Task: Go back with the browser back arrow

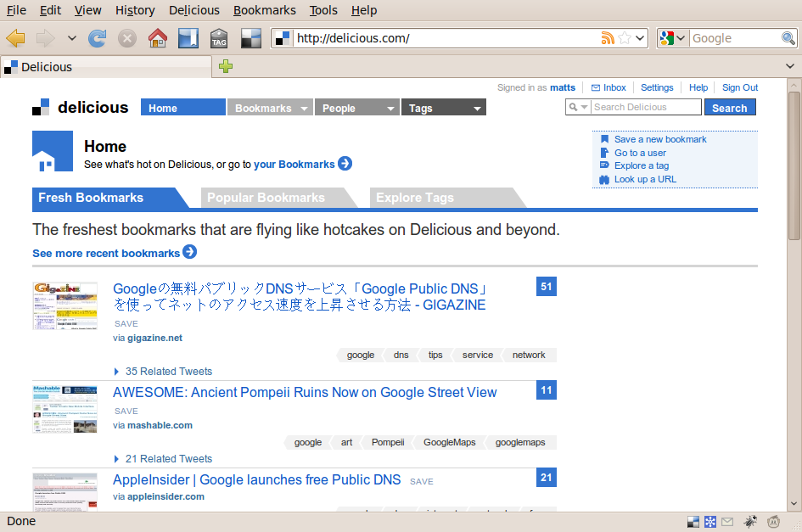Action: (16, 38)
